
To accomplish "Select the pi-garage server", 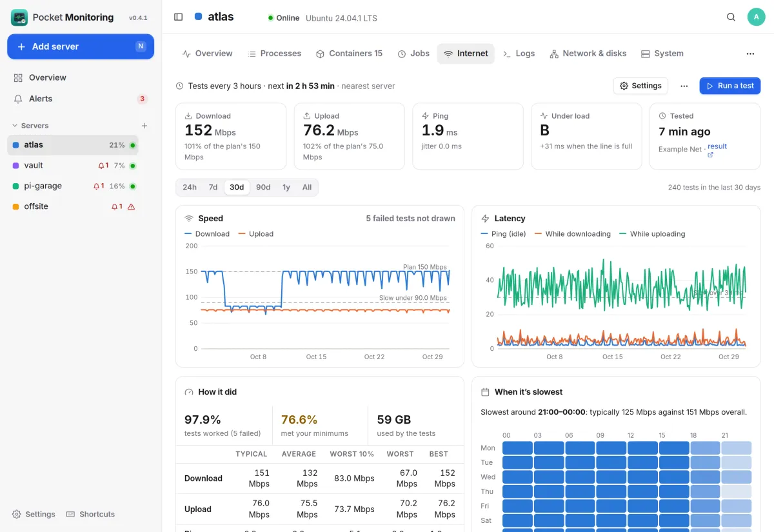I will [x=73, y=186].
